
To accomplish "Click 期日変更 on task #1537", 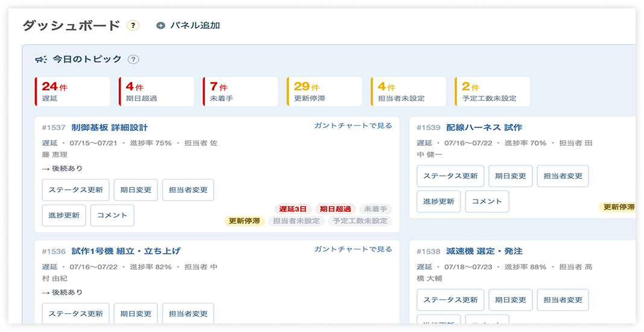I will tap(136, 190).
